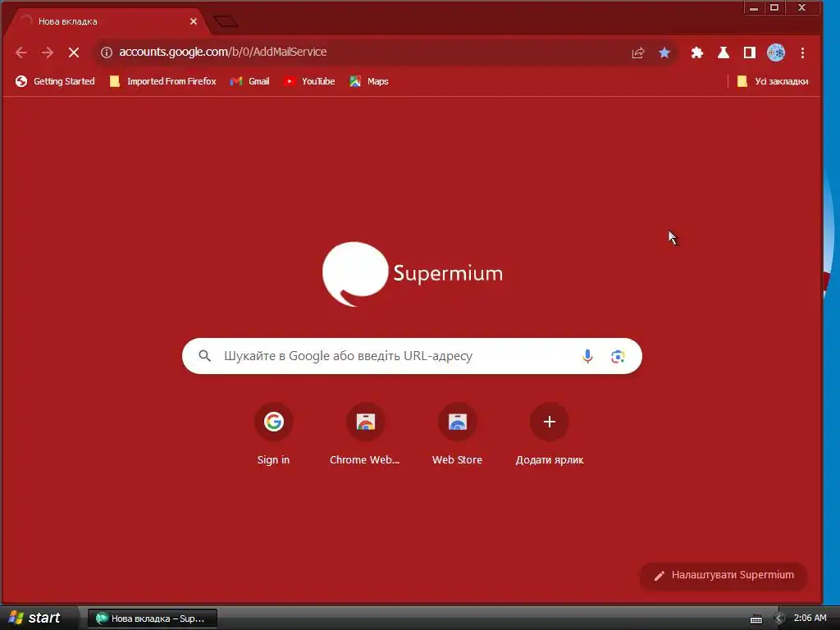Open the three-dot browser menu
The height and width of the screenshot is (630, 840).
[802, 52]
